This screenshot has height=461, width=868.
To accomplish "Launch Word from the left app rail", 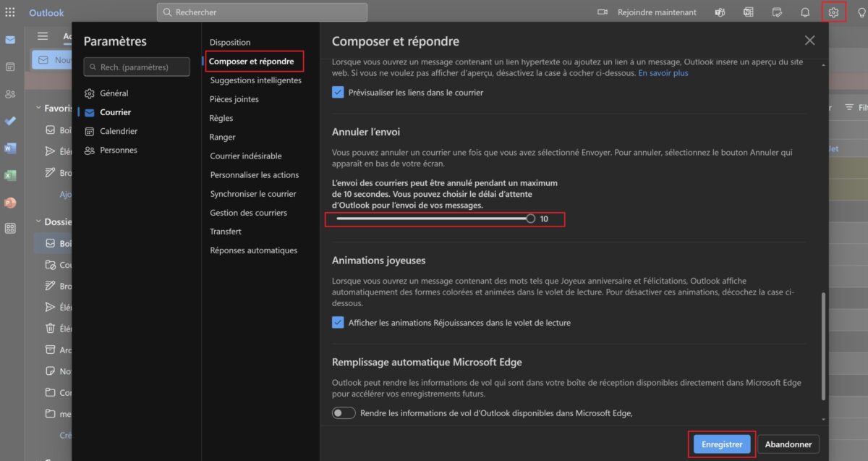I will 10,148.
